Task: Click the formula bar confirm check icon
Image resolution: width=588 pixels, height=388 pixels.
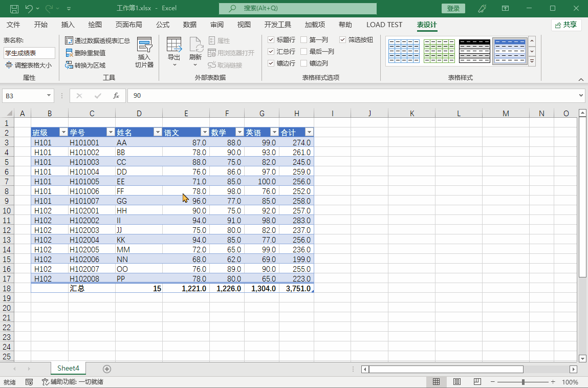Action: pos(98,96)
